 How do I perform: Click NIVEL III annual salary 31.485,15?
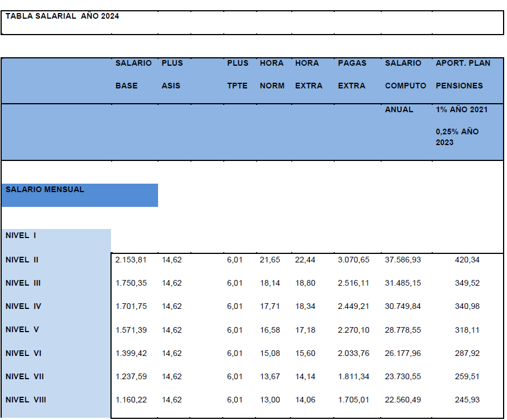click(x=403, y=283)
